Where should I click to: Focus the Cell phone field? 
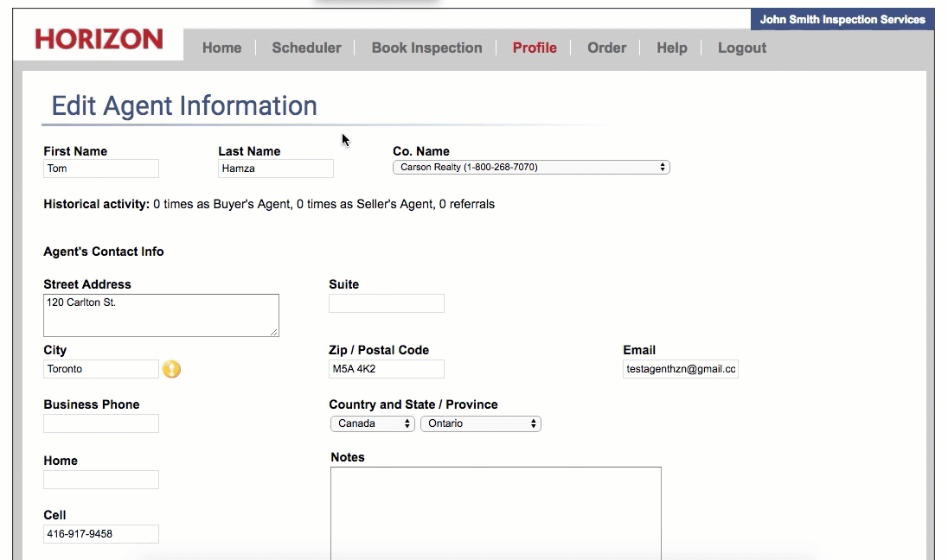pyautogui.click(x=101, y=534)
